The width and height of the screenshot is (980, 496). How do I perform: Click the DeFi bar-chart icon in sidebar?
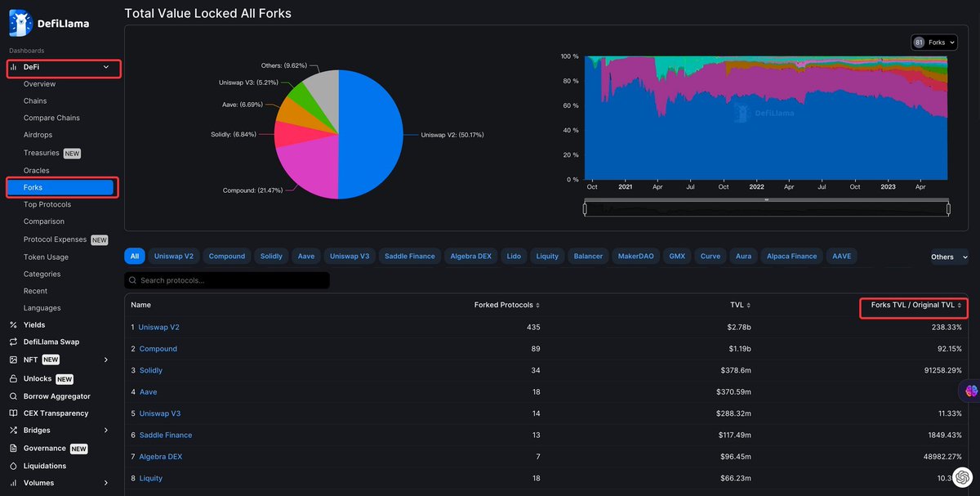coord(13,67)
